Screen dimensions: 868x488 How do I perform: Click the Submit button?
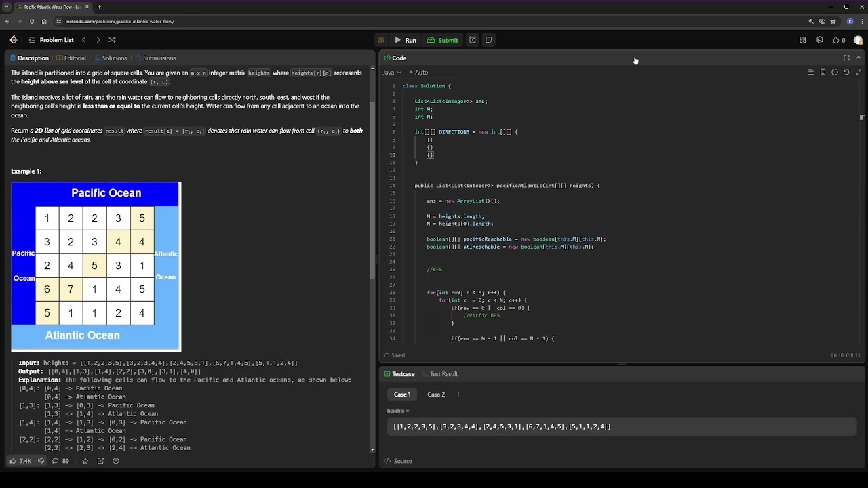tap(442, 40)
